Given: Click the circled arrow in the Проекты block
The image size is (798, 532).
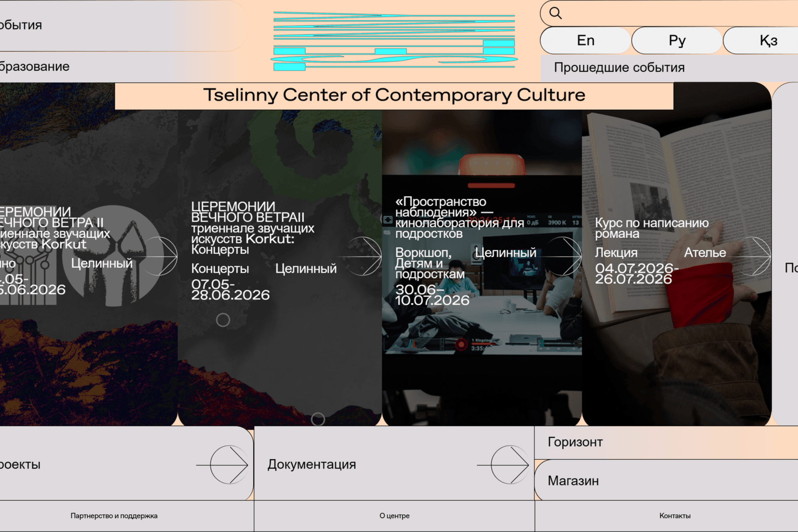Looking at the screenshot, I should tap(223, 465).
